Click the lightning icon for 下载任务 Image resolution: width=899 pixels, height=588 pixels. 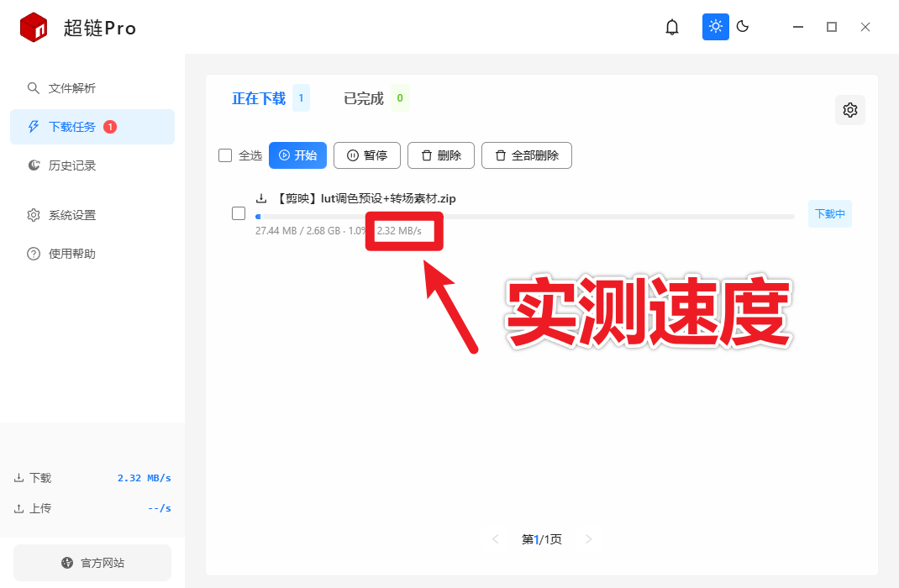click(33, 126)
